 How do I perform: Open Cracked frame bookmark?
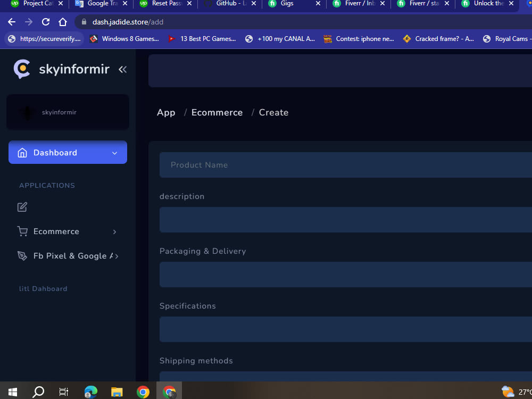click(x=438, y=39)
